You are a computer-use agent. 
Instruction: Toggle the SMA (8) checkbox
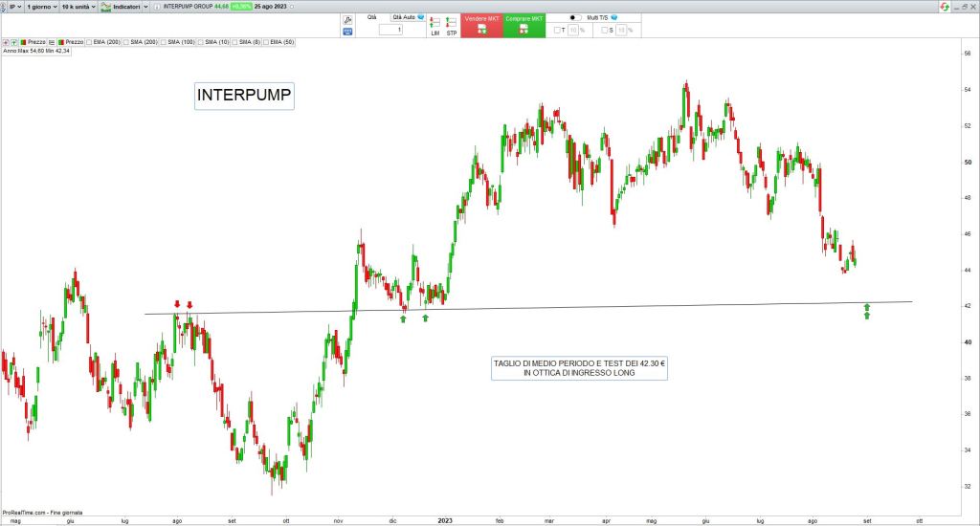pyautogui.click(x=235, y=42)
